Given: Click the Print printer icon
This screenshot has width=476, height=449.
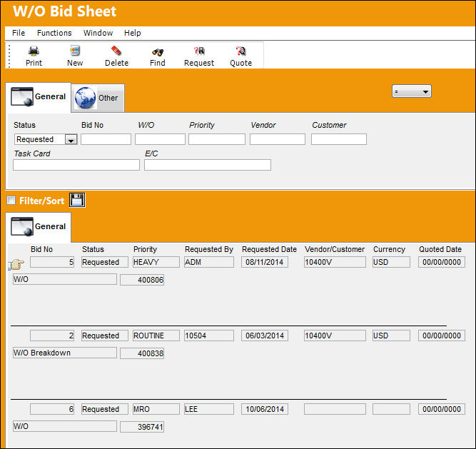Looking at the screenshot, I should pos(34,51).
